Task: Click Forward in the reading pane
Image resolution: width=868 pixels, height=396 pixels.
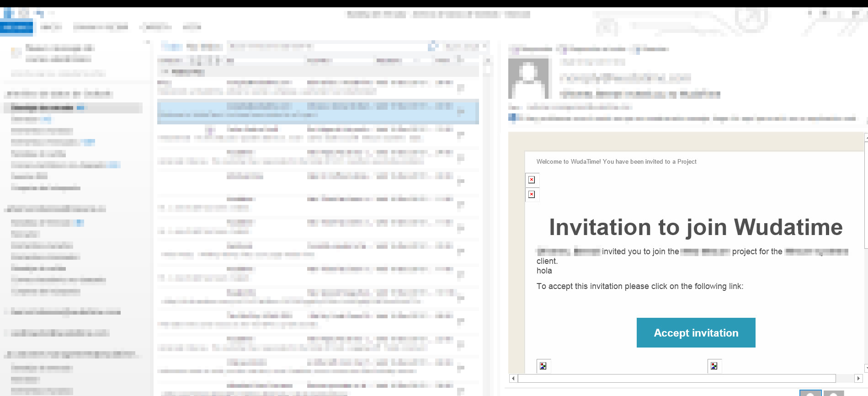Action: click(650, 49)
